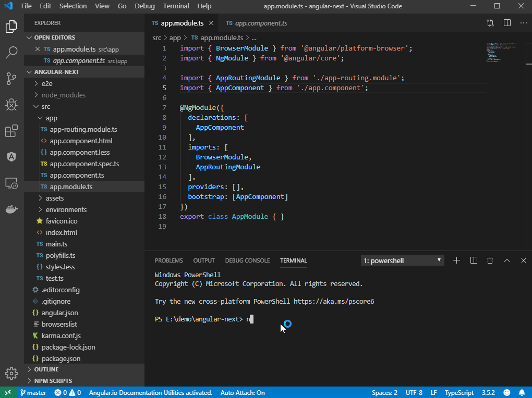Click the minimap code preview

point(501,52)
